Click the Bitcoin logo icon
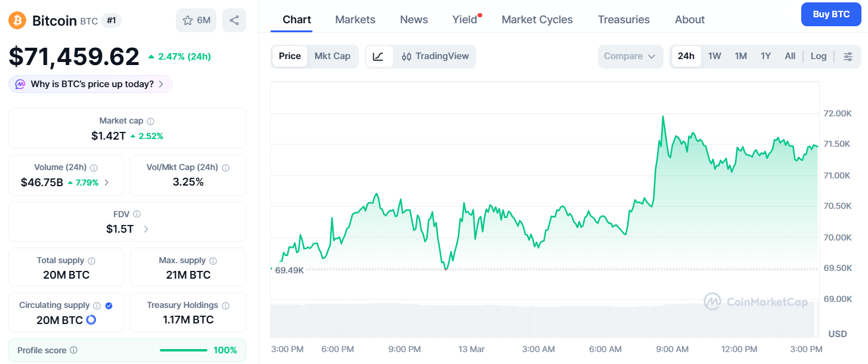 [17, 21]
